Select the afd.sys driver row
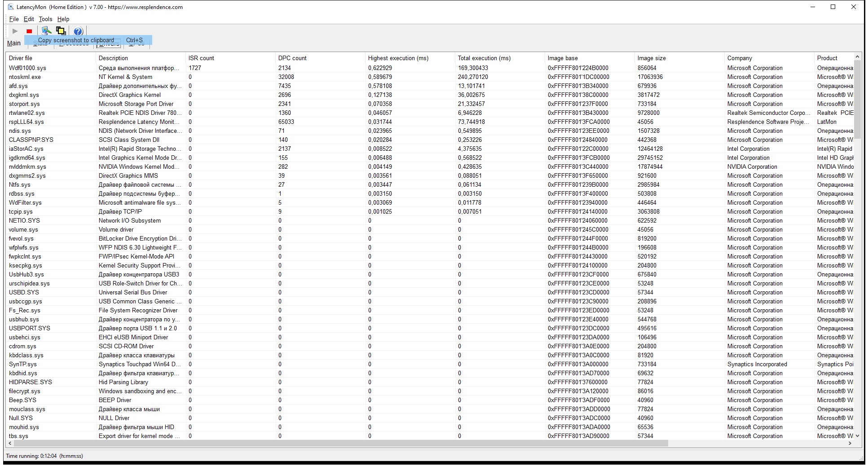 pos(430,86)
